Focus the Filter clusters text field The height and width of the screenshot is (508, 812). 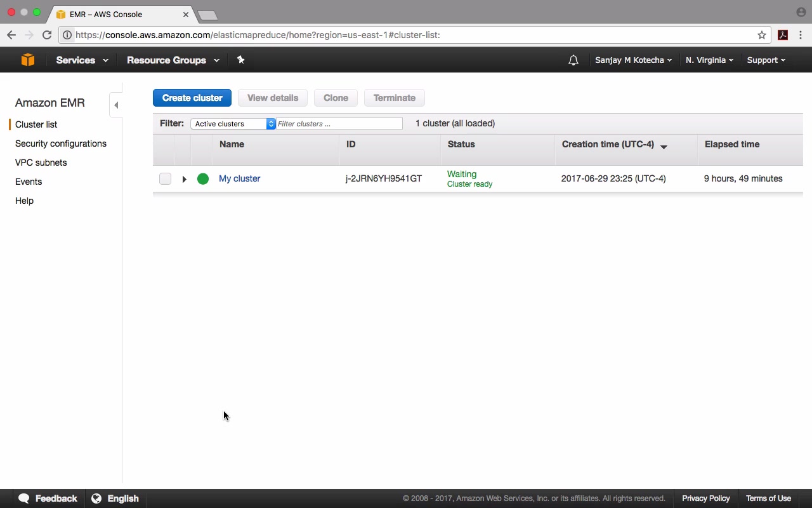[x=339, y=124]
